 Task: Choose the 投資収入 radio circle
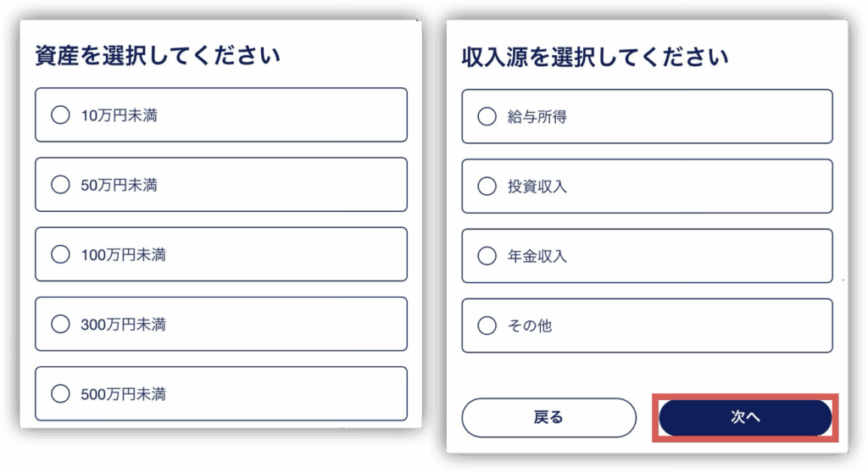(487, 186)
